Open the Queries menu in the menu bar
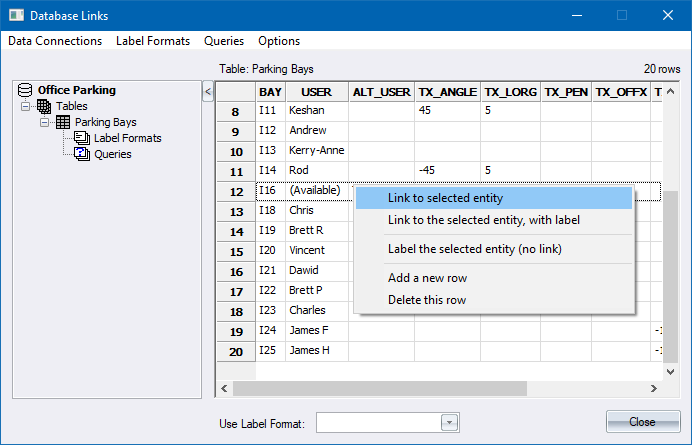The image size is (692, 445). (x=224, y=41)
